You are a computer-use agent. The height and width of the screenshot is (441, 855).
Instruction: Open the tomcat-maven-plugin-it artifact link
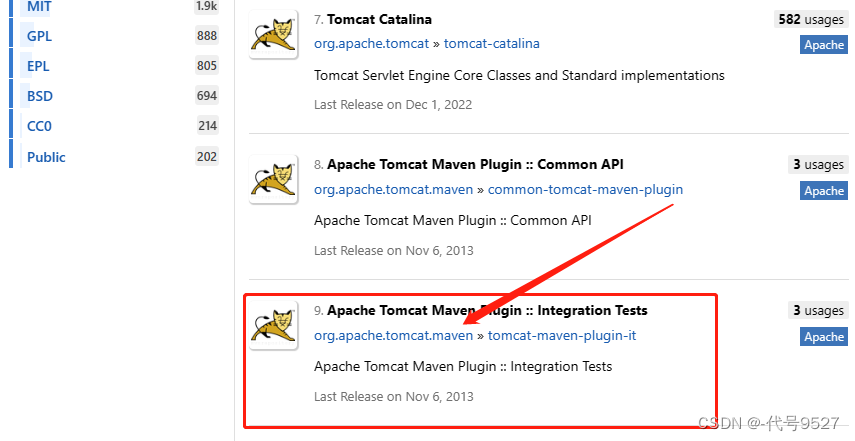(x=562, y=335)
